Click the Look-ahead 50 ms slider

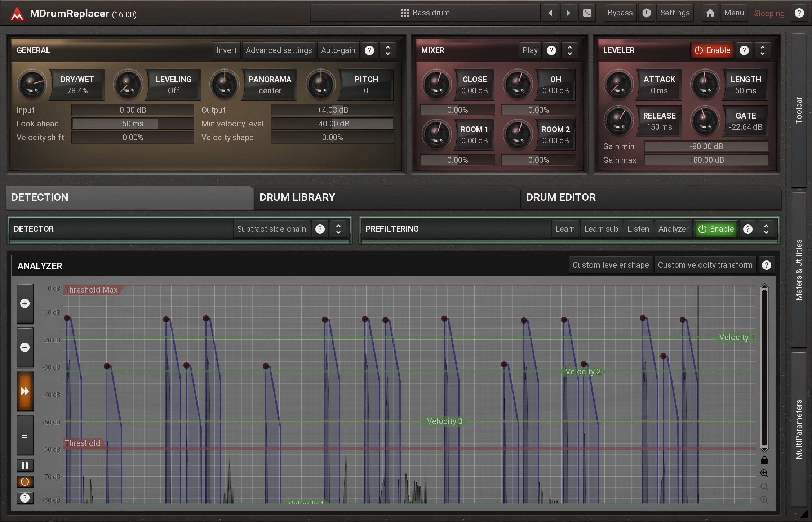coord(133,124)
